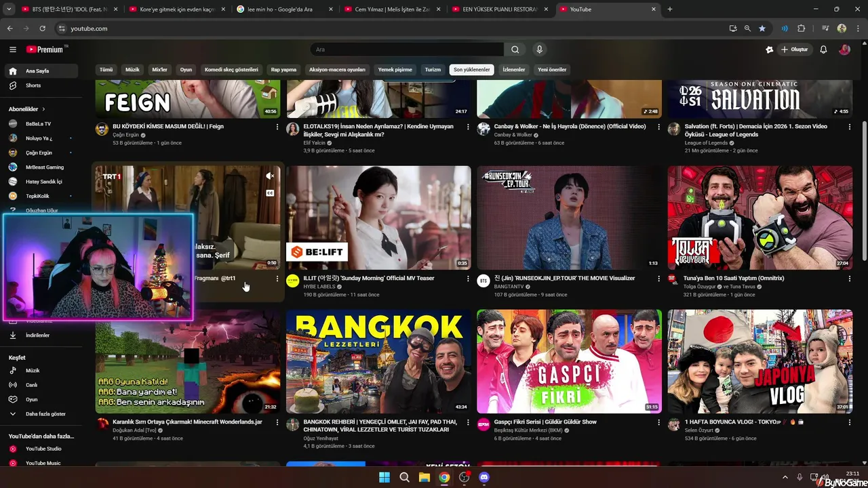Expand Daha fazla göster

43,414
